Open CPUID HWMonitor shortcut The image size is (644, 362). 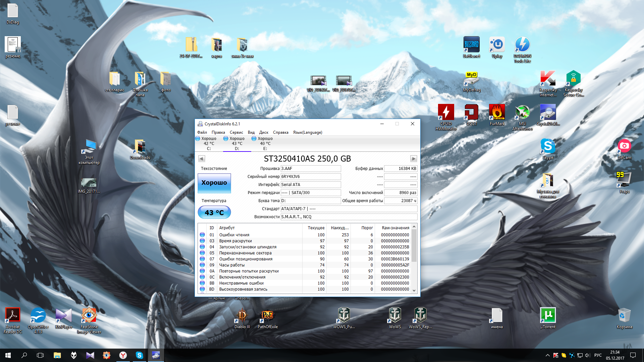click(446, 117)
